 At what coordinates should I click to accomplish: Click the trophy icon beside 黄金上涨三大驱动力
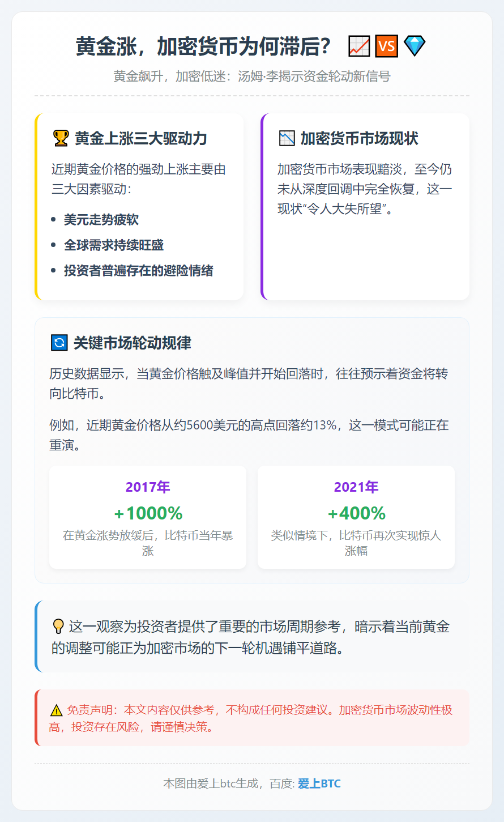pos(60,138)
